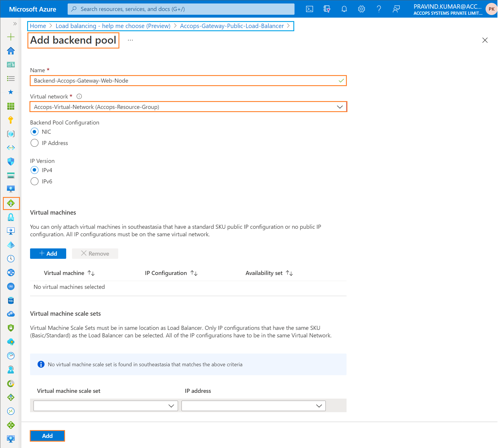Click the PRAVIND.KUMAR account name text
Viewport: 498px width, 448px height.
(447, 6)
